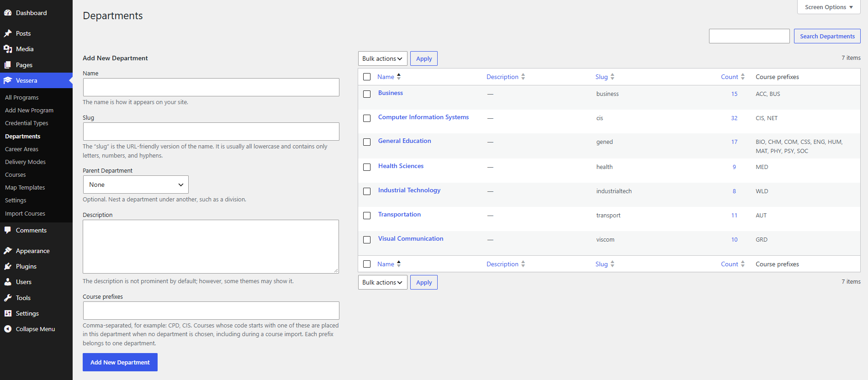The width and height of the screenshot is (868, 380).
Task: Click the Pages icon in sidebar
Action: point(8,65)
